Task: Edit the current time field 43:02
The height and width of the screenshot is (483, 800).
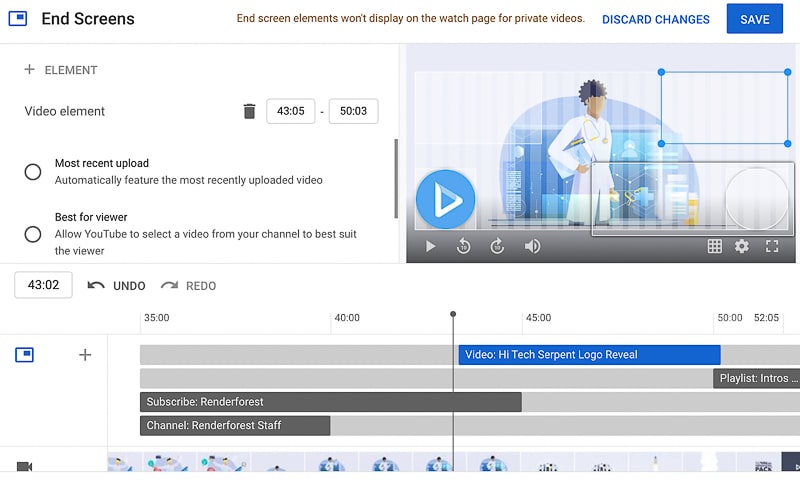Action: (43, 285)
